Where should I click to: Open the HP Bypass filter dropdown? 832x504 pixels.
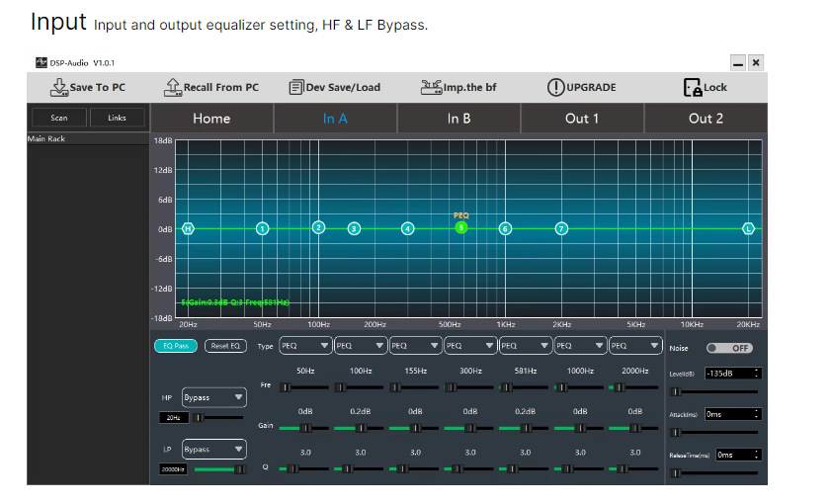(x=213, y=397)
